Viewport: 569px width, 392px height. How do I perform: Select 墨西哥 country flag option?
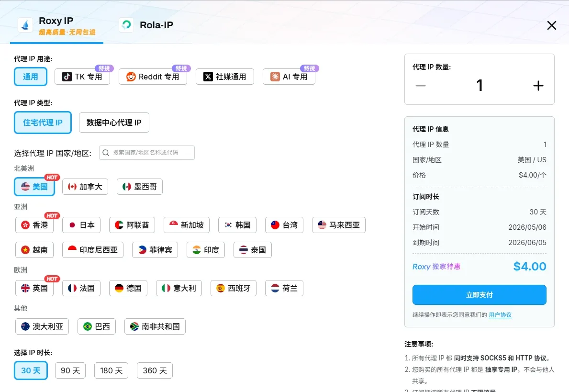[140, 187]
